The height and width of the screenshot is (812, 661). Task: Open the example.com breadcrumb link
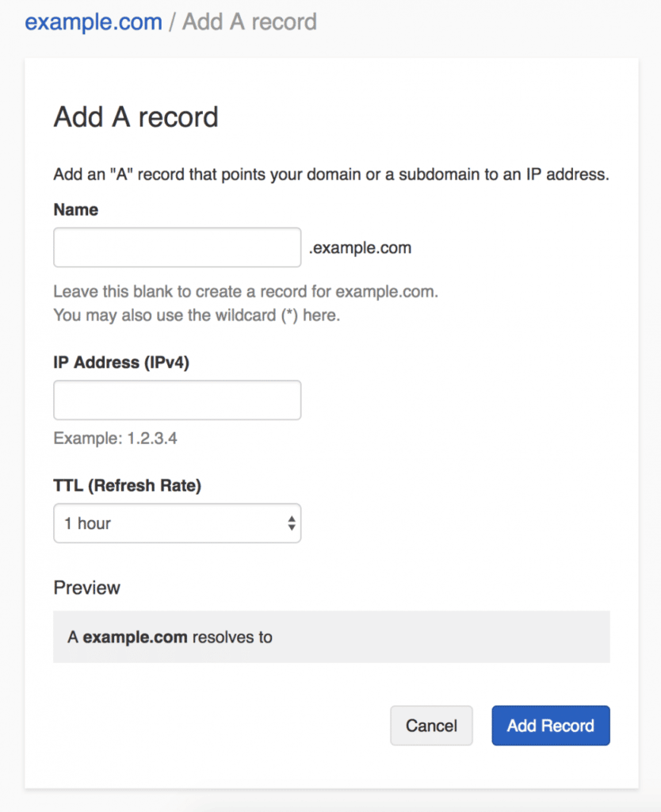pos(93,21)
